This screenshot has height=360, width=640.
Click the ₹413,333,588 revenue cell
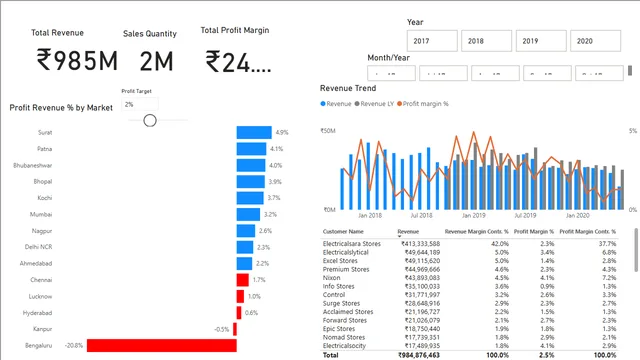click(420, 244)
